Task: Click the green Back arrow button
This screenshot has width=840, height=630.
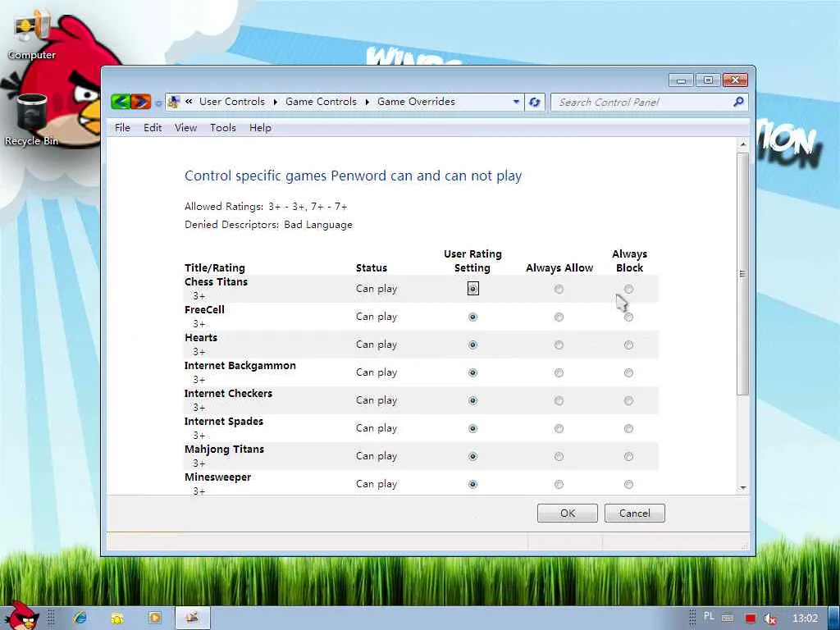Action: pyautogui.click(x=121, y=101)
